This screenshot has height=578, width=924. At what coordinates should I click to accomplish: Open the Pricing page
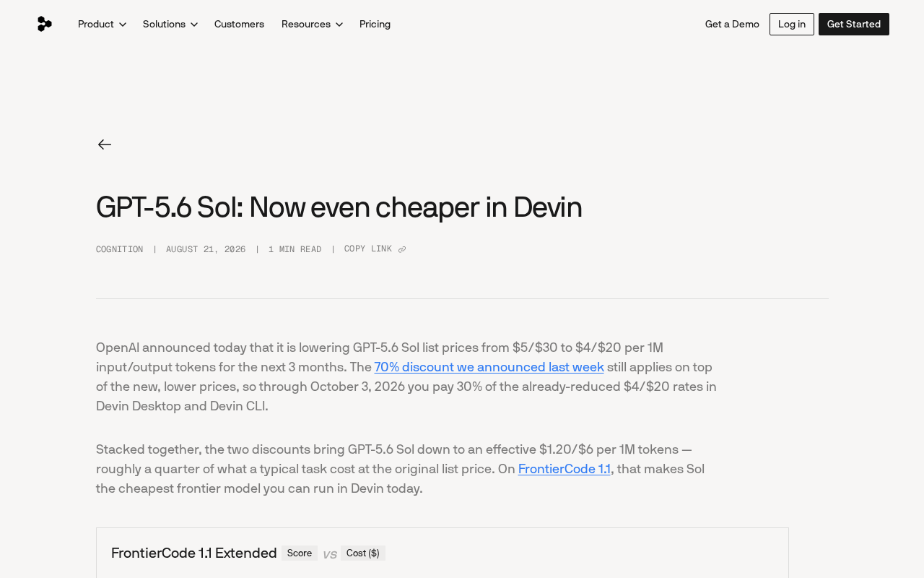(375, 24)
